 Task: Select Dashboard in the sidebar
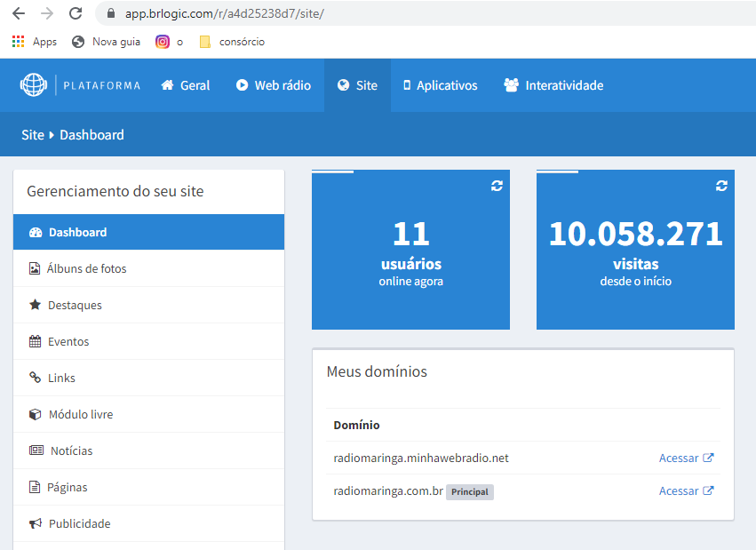[149, 232]
